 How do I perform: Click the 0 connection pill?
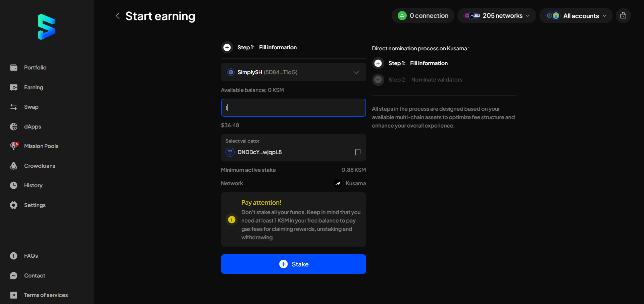(x=423, y=15)
